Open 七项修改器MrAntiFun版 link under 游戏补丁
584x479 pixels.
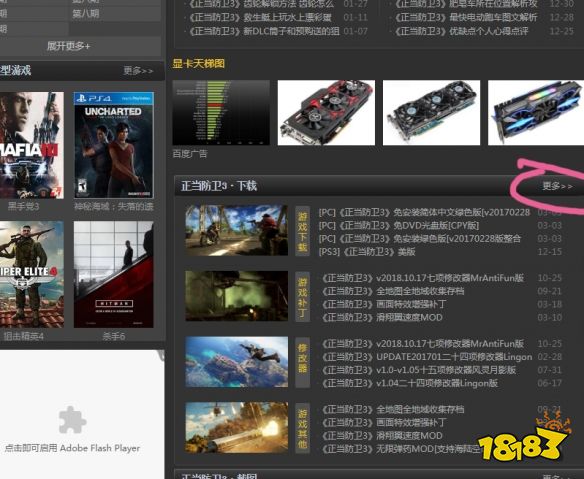coord(422,278)
